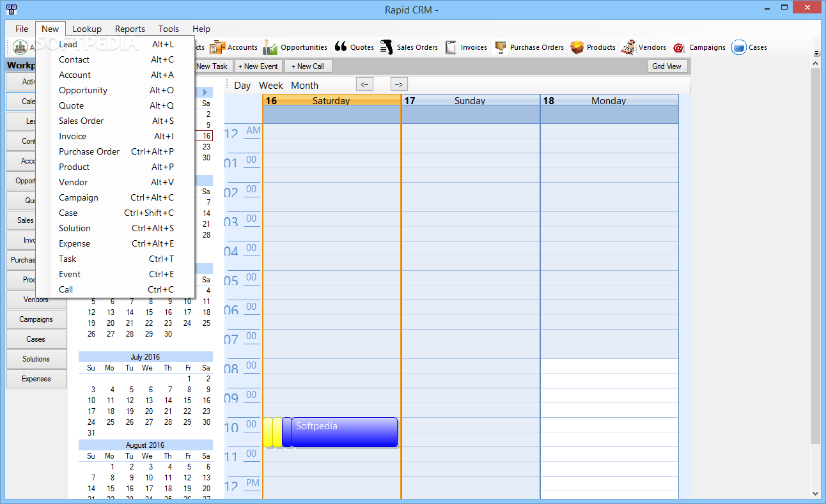826x504 pixels.
Task: Choose Lead from the New menu
Action: [116, 44]
